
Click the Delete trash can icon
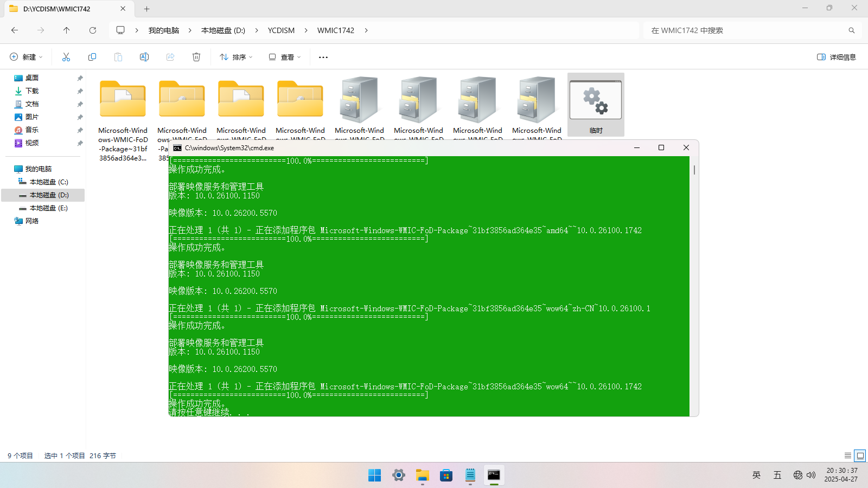coord(196,57)
